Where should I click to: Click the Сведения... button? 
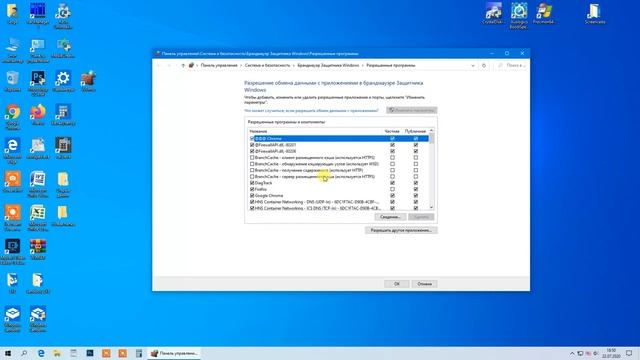click(x=390, y=217)
